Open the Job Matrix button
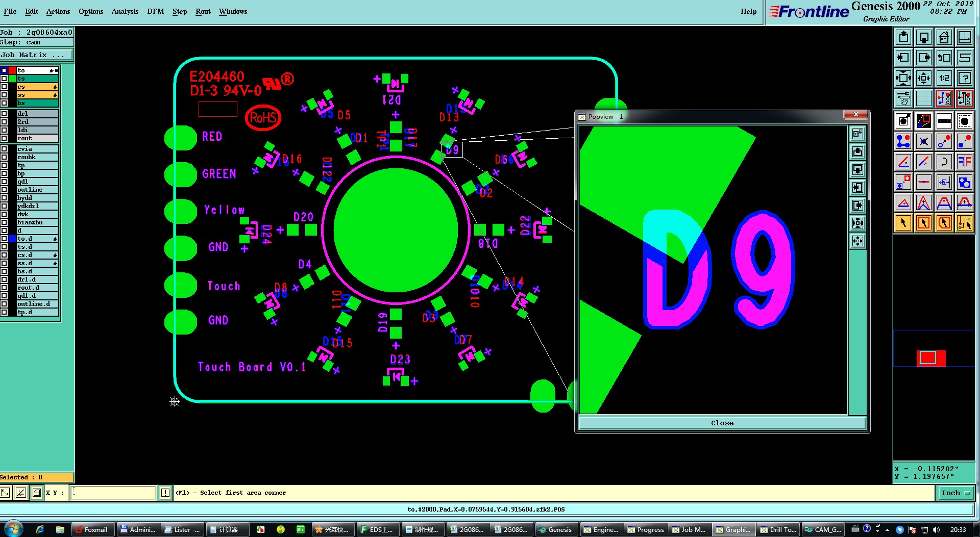 36,55
